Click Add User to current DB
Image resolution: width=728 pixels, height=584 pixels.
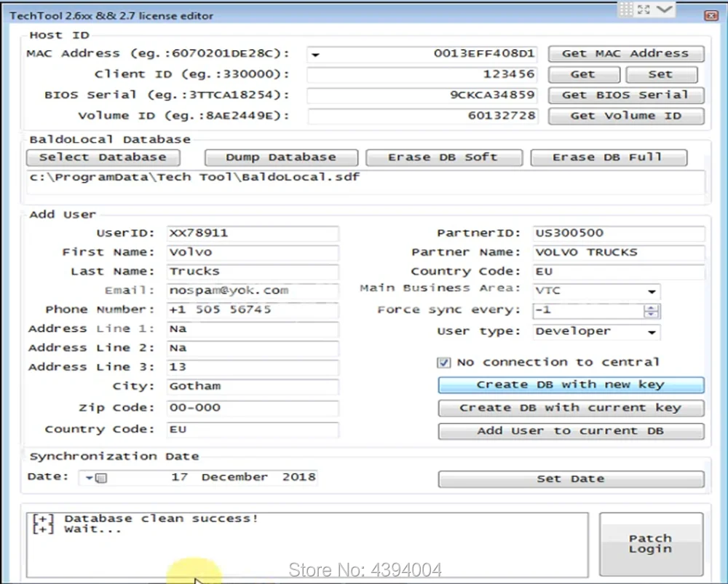(571, 431)
